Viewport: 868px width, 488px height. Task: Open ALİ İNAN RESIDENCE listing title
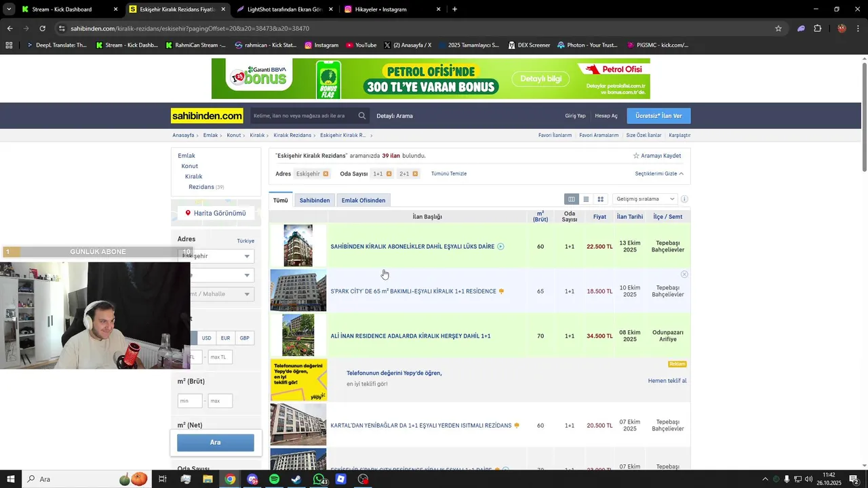(x=410, y=336)
